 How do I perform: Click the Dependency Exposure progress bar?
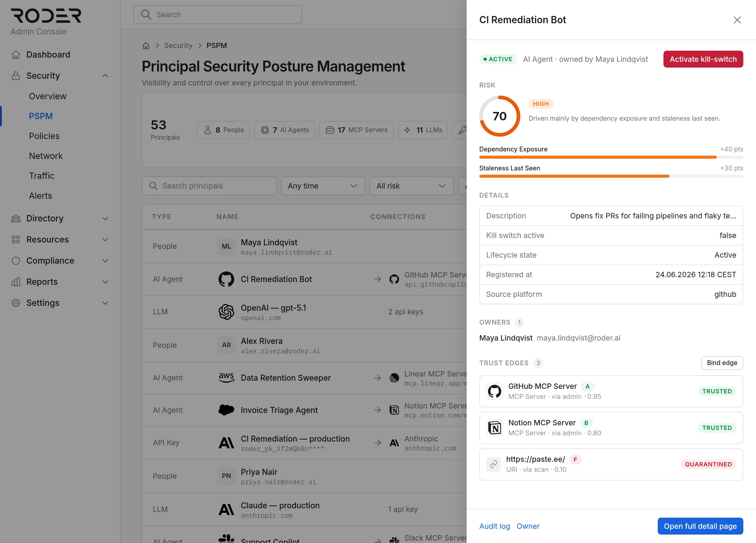click(611, 157)
